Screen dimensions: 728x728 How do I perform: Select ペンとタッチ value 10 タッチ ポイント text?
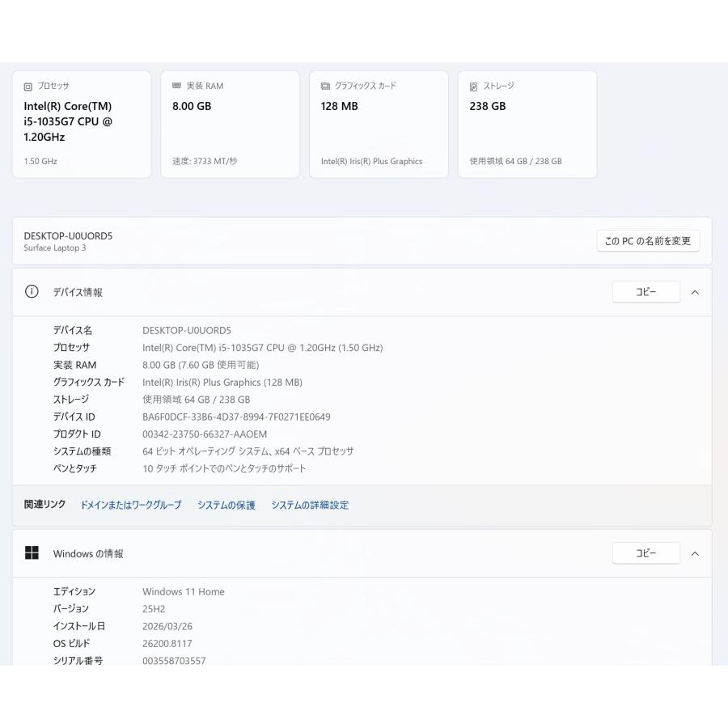click(224, 468)
